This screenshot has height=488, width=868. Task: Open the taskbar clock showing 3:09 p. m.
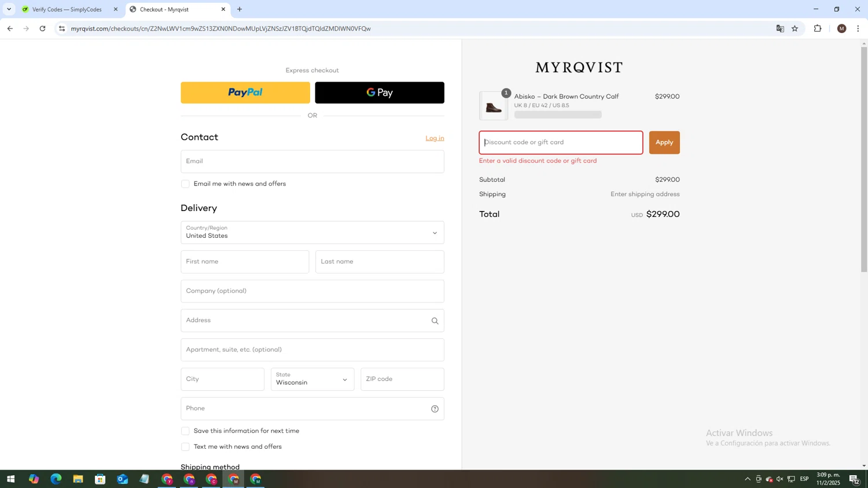coord(828,479)
